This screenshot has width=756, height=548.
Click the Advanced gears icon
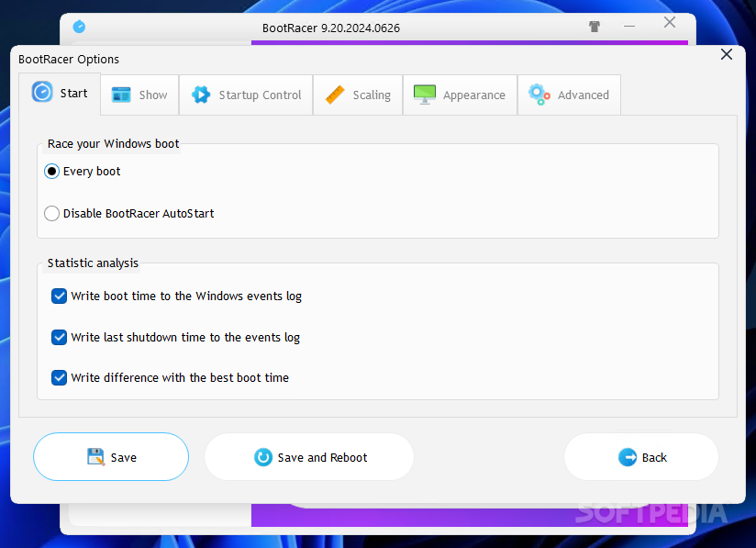pos(539,95)
